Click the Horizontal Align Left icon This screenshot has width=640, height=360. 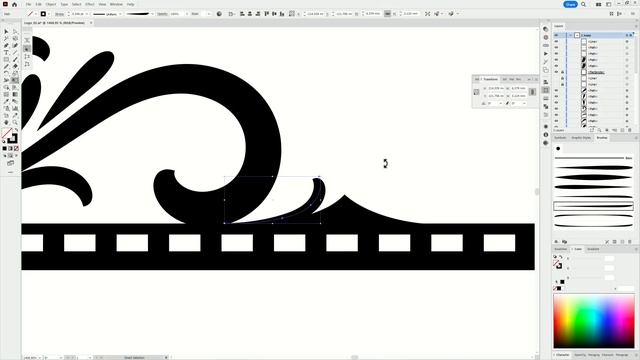click(x=242, y=14)
